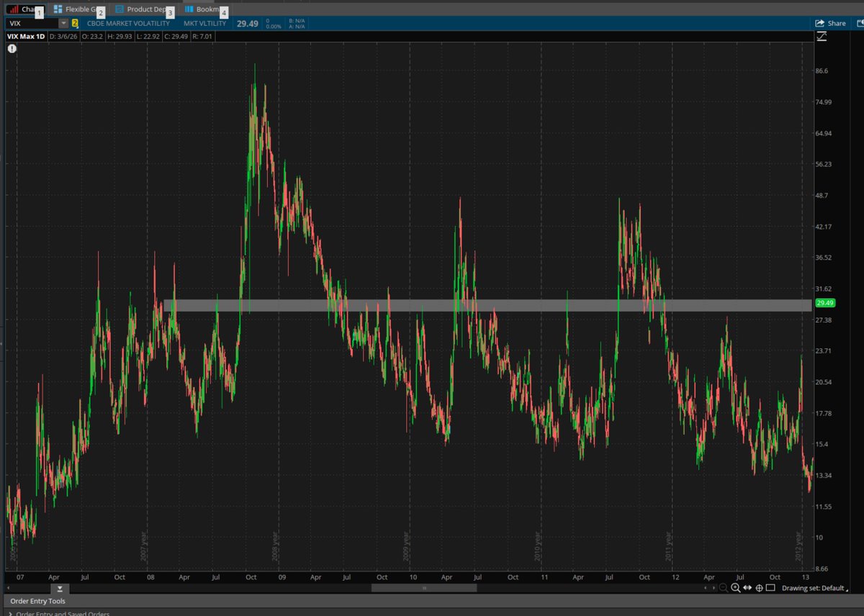Toggle the Charts tab active state
The image size is (864, 616).
coord(22,9)
